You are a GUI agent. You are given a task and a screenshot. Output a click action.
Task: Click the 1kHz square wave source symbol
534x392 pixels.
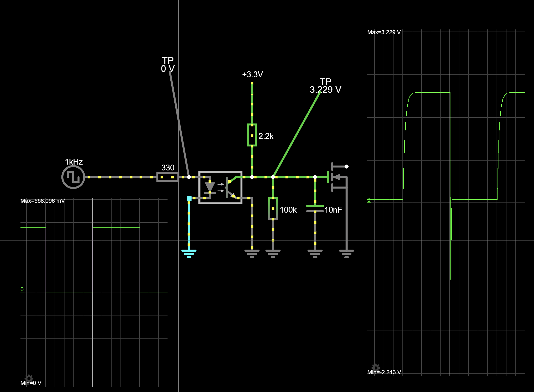point(73,177)
